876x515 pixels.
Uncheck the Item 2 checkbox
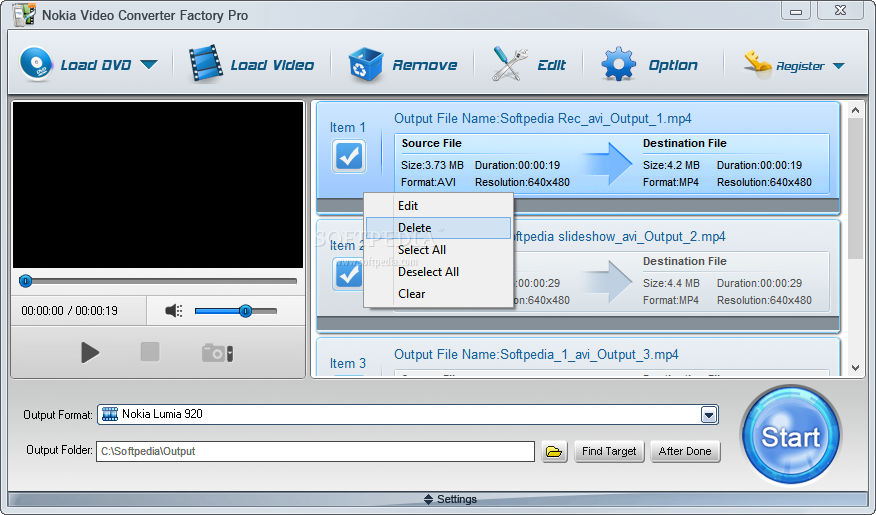coord(348,274)
